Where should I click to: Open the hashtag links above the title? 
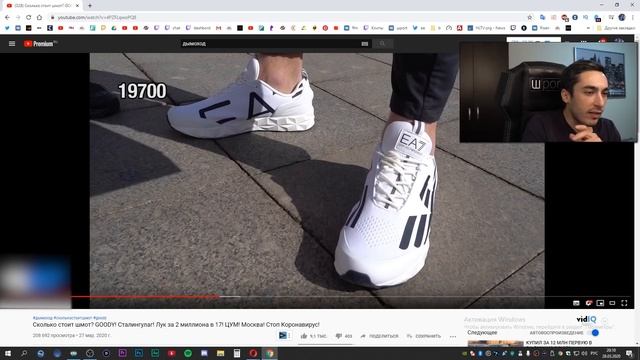coord(70,318)
